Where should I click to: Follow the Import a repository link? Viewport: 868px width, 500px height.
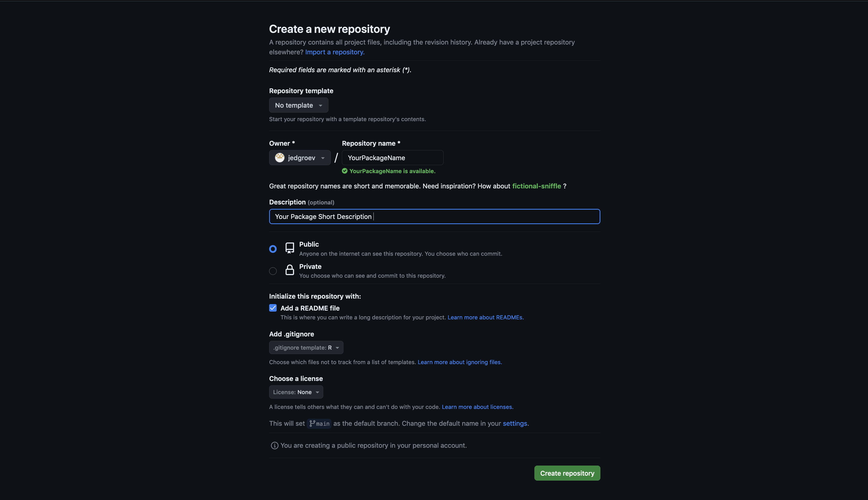335,52
